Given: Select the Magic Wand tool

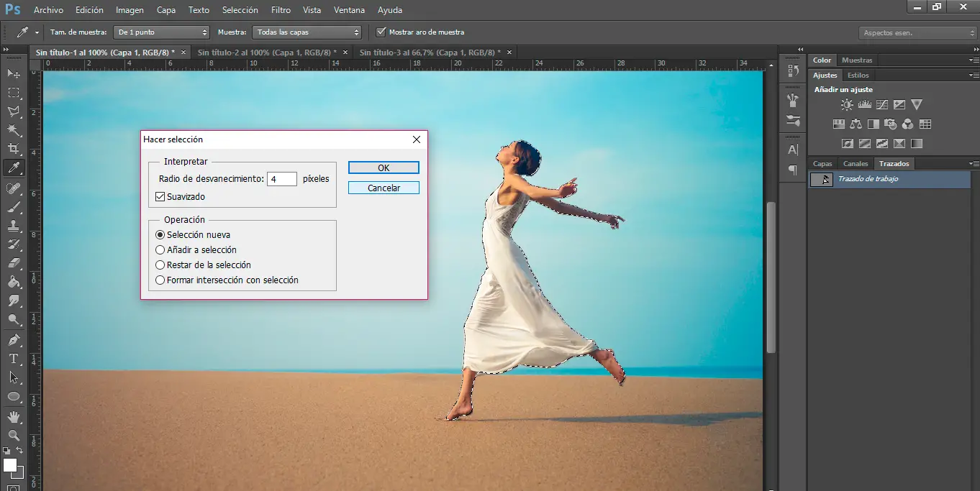Looking at the screenshot, I should 14,130.
